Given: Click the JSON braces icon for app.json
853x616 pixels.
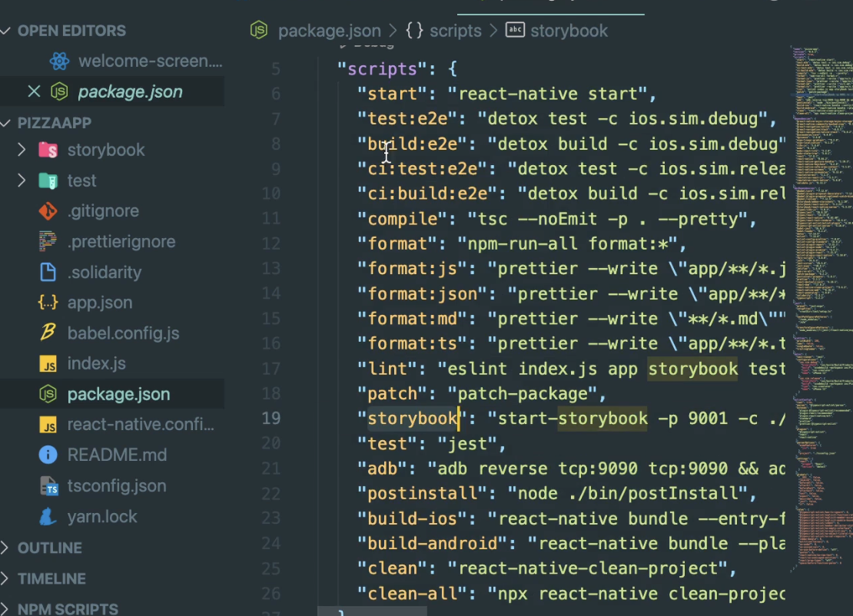Looking at the screenshot, I should point(48,303).
